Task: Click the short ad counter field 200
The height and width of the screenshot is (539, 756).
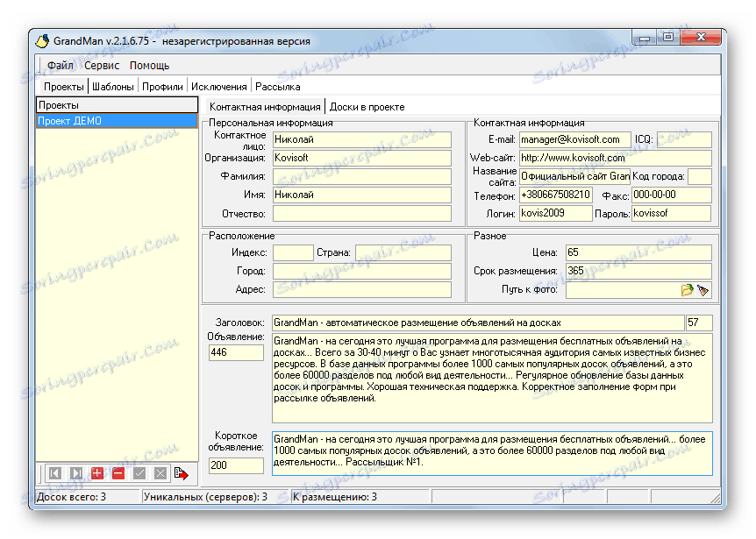Action: [236, 465]
